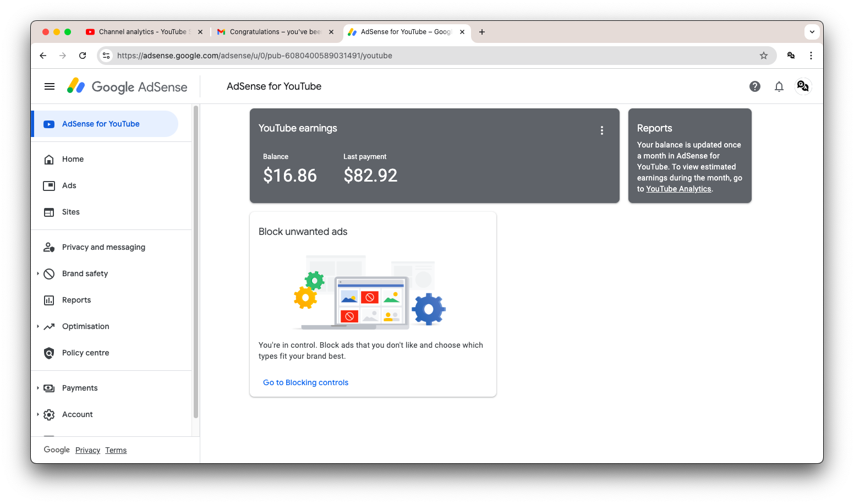Screen dimensions: 854x504
Task: Open the Help question mark icon
Action: (x=755, y=86)
